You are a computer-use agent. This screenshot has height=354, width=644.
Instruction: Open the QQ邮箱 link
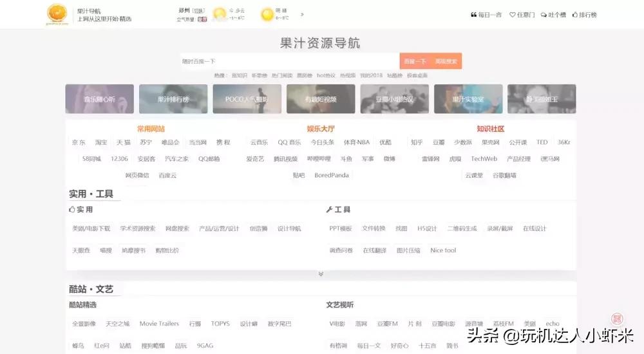pos(209,159)
